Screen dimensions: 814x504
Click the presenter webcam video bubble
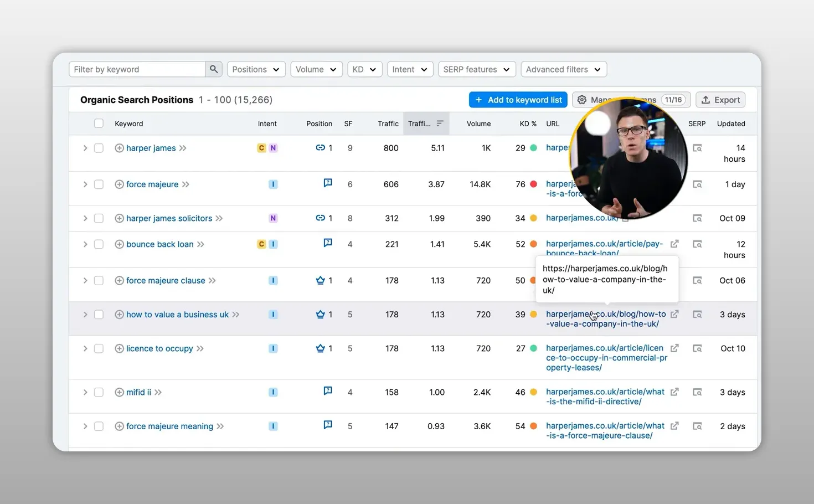(x=628, y=159)
